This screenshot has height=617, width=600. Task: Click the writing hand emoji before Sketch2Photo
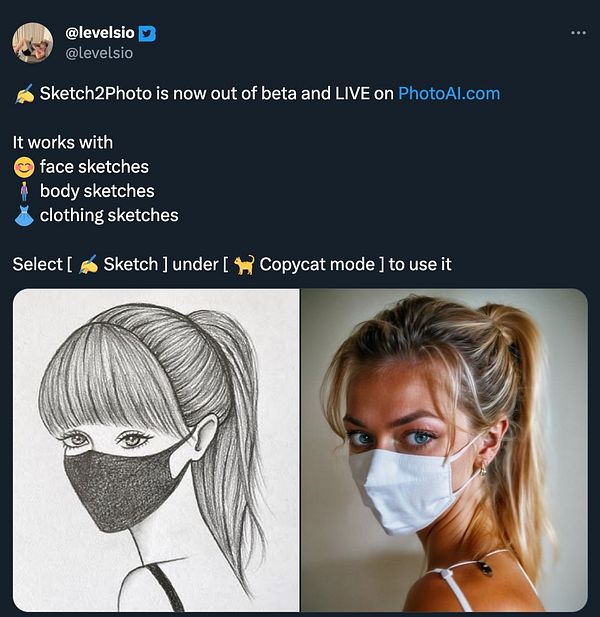coord(24,94)
